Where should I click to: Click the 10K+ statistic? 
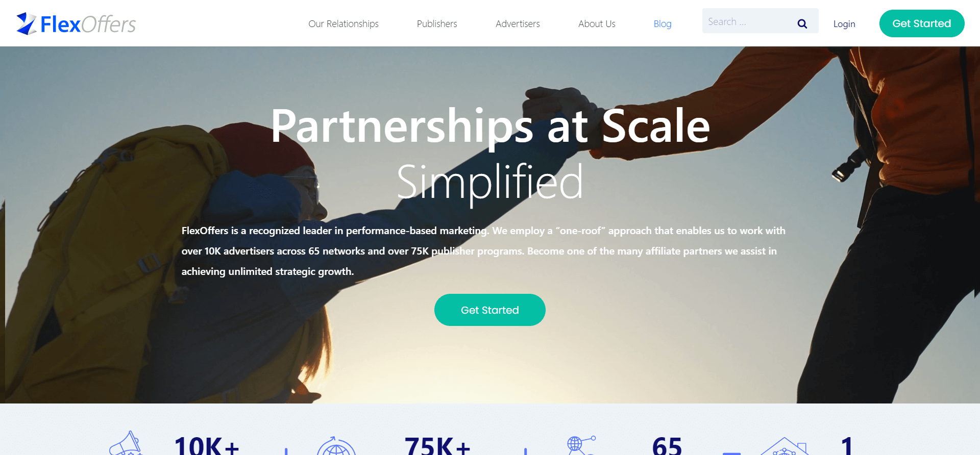coord(207,445)
